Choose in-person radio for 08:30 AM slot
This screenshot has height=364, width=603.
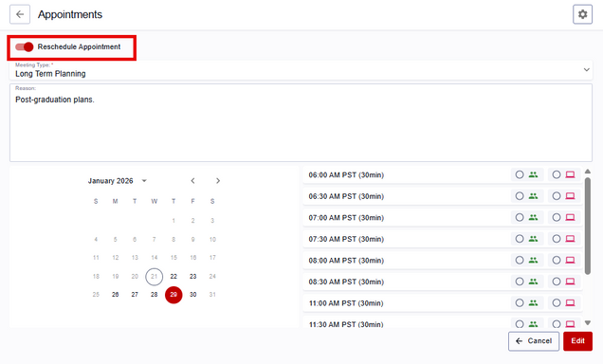[520, 282]
